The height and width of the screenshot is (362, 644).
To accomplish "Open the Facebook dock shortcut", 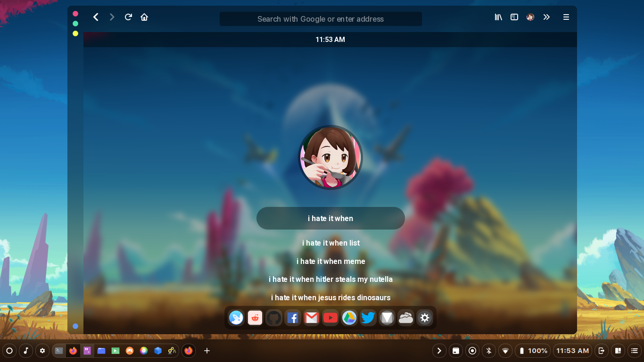I will (x=293, y=318).
